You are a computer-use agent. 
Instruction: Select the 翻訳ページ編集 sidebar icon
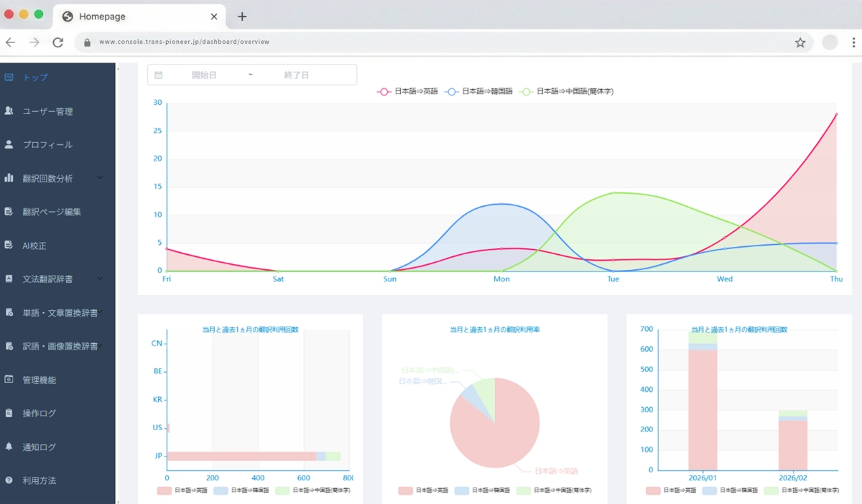click(x=10, y=211)
